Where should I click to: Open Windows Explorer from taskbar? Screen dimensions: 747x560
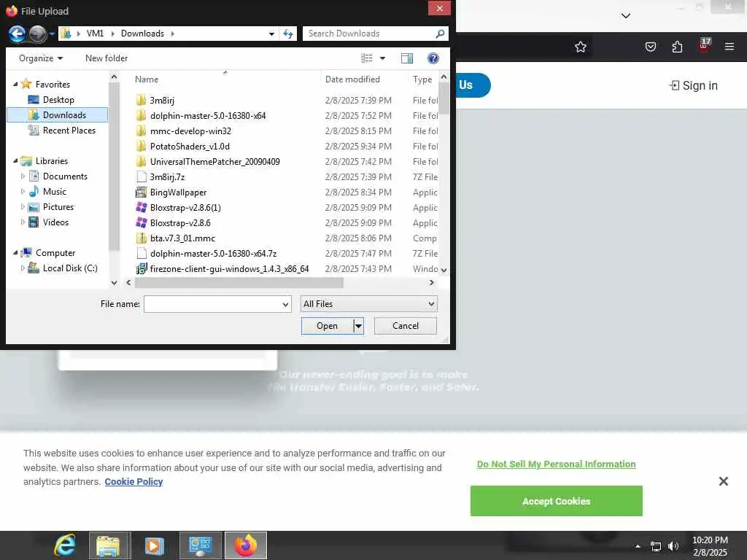tap(109, 545)
